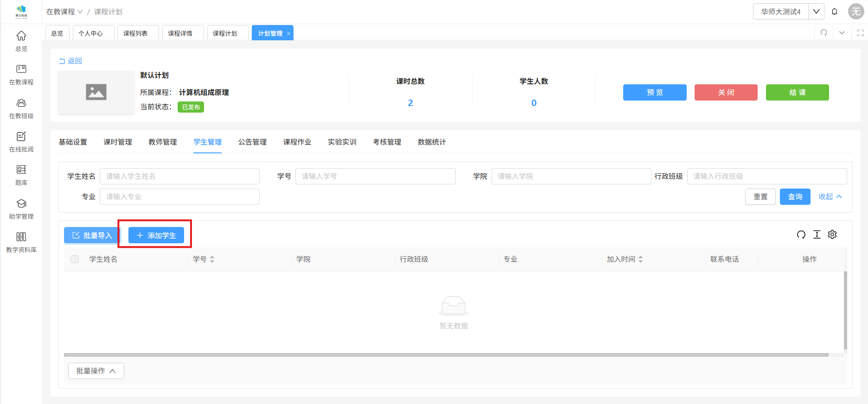Sort by 加入时间 column

(640, 259)
